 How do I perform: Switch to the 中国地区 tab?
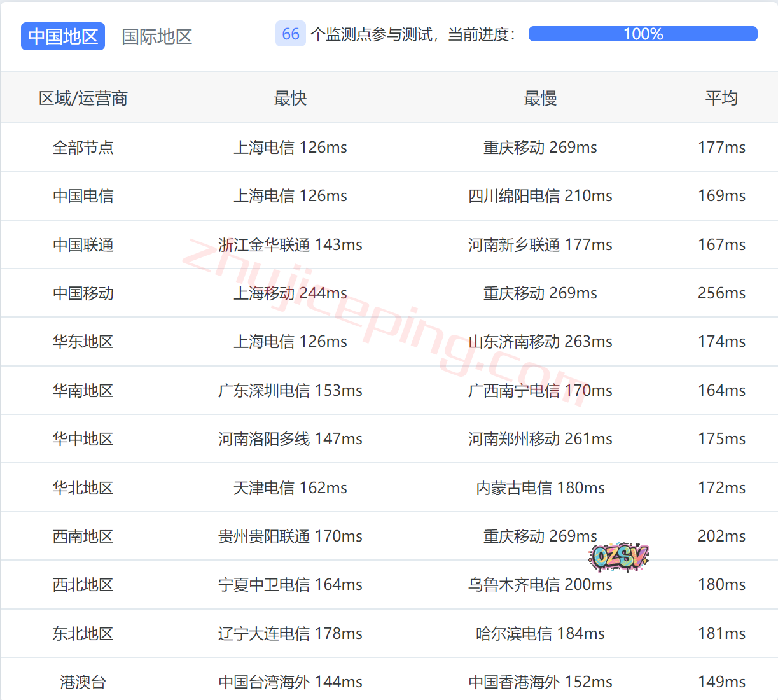point(62,36)
